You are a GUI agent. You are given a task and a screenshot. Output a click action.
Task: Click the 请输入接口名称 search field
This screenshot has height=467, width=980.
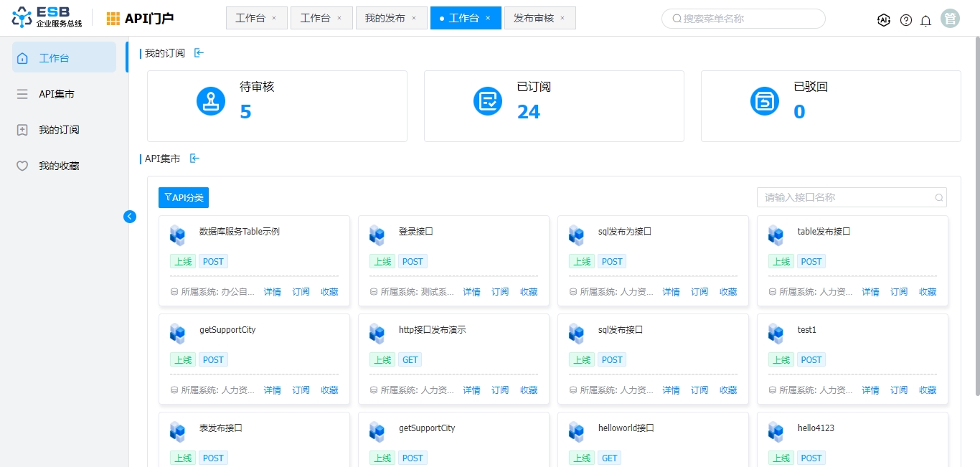point(847,197)
